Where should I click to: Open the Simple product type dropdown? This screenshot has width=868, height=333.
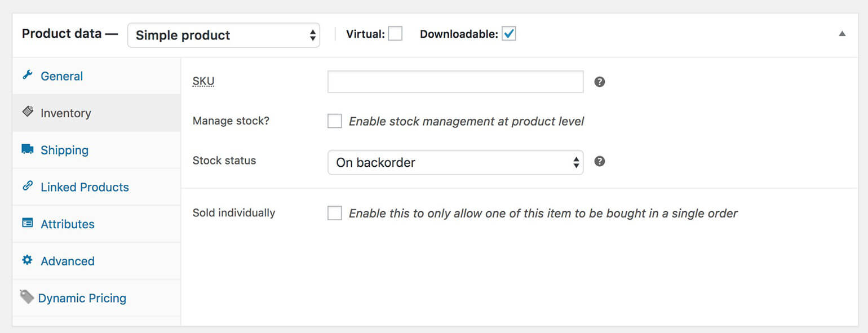coord(224,35)
